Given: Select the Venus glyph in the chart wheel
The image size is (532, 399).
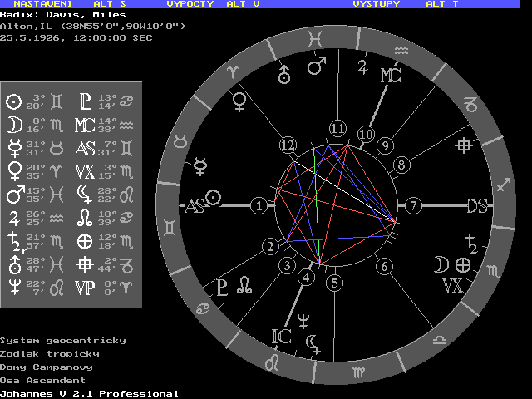Looking at the screenshot, I should click(x=240, y=101).
